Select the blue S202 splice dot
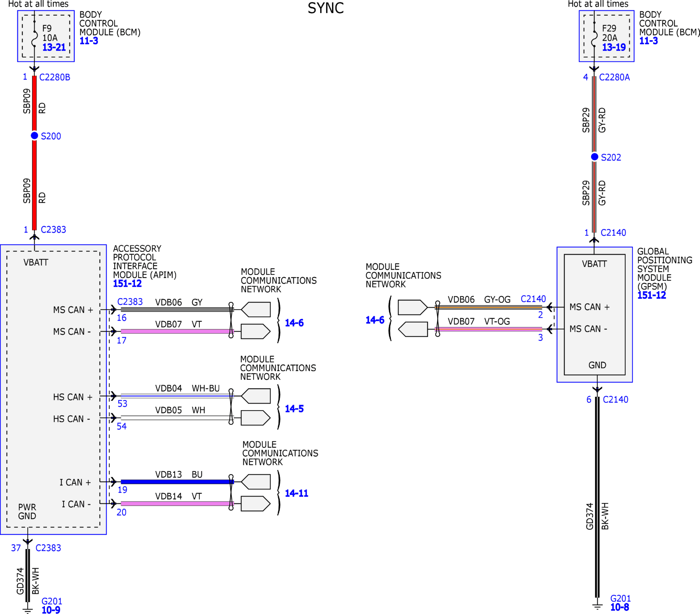700x614 pixels. click(x=595, y=157)
